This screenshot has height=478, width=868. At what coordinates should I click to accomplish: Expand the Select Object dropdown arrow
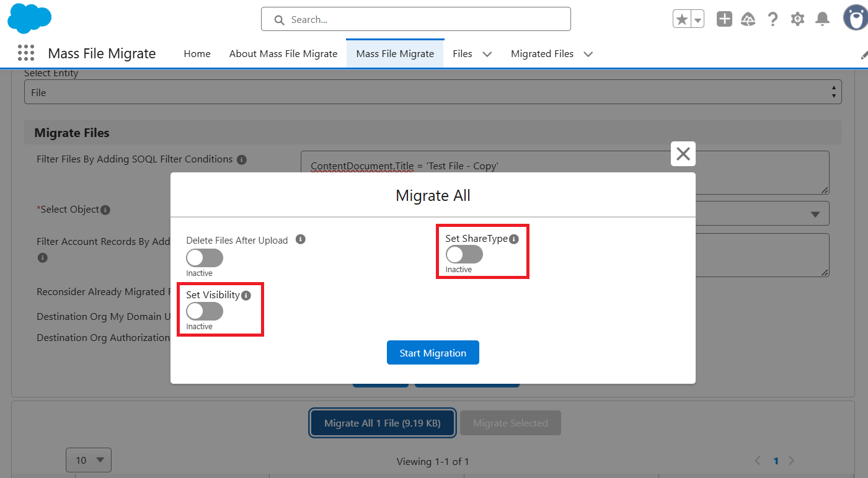tap(815, 214)
